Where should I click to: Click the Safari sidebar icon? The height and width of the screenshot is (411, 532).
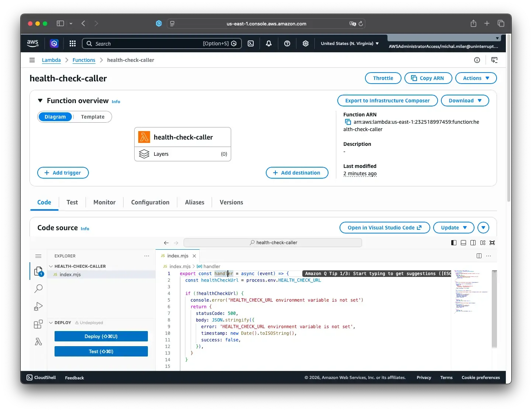click(x=60, y=24)
